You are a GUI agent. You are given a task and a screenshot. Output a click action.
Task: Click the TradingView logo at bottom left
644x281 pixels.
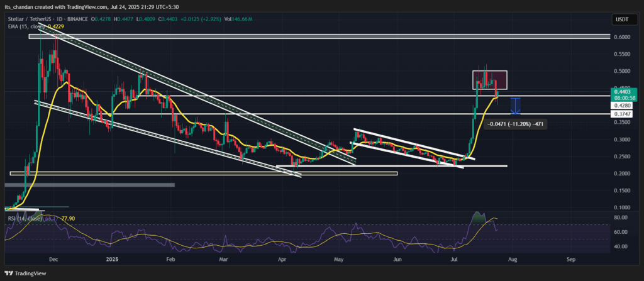click(25, 273)
